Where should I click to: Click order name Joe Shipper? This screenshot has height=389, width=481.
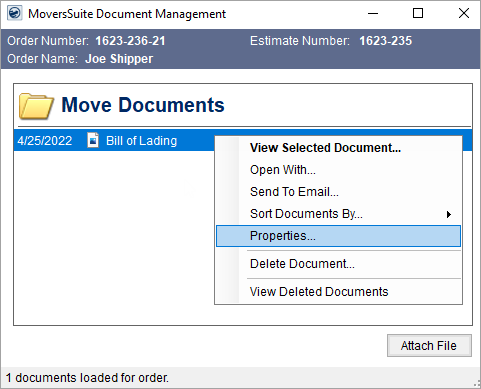coord(119,59)
